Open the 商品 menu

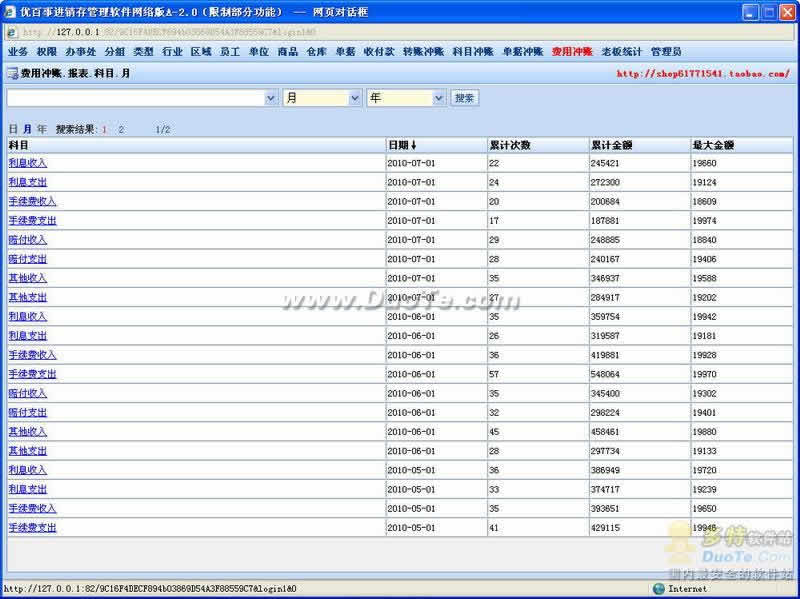pos(288,52)
